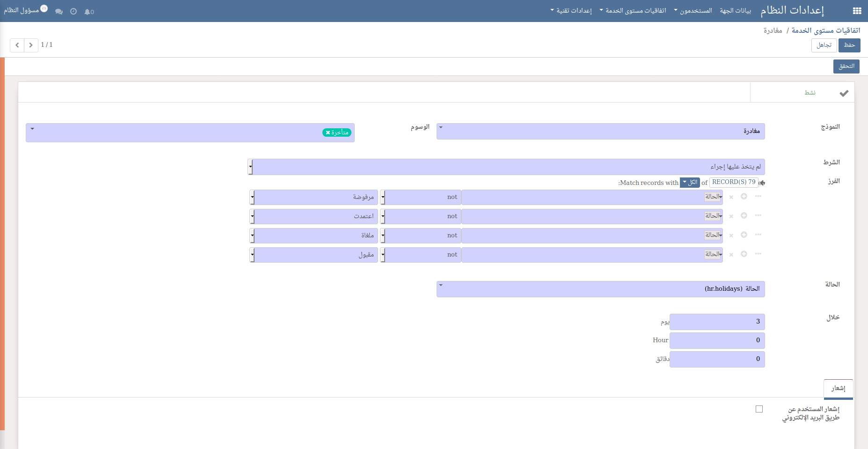
Task: Remove the متأخرة tag
Action: pos(328,133)
